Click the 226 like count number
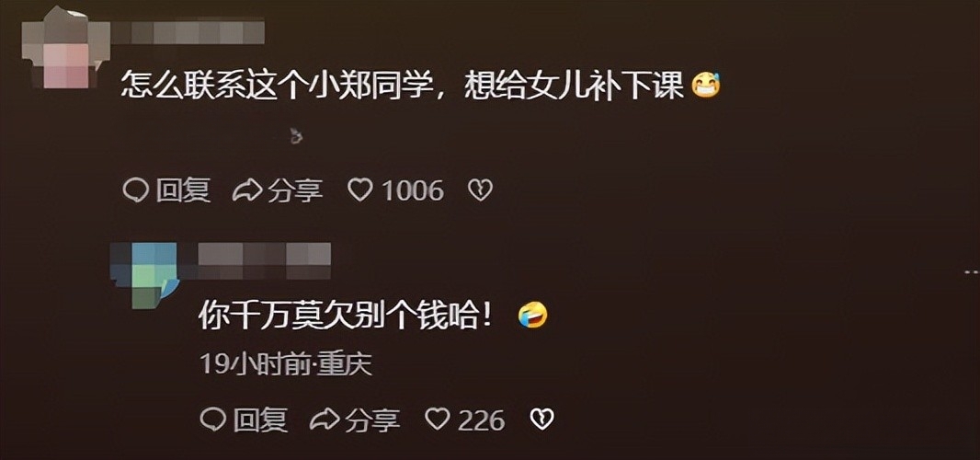980x460 pixels. click(x=481, y=420)
